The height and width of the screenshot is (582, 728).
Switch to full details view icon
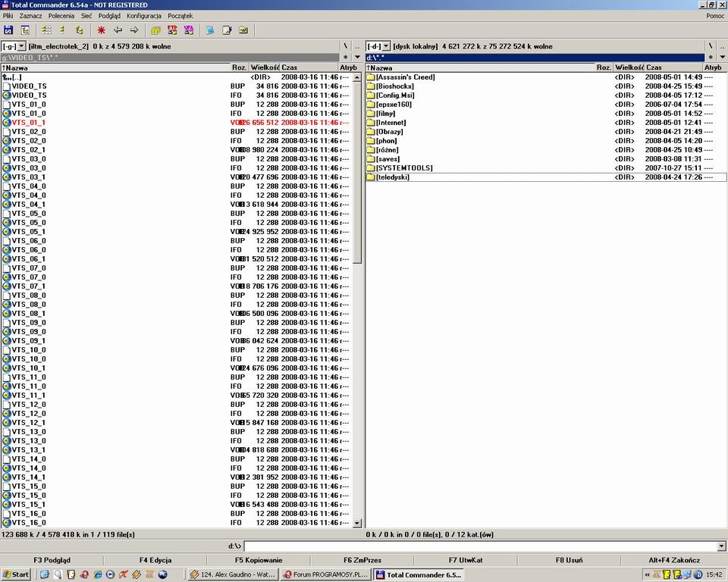[63, 30]
